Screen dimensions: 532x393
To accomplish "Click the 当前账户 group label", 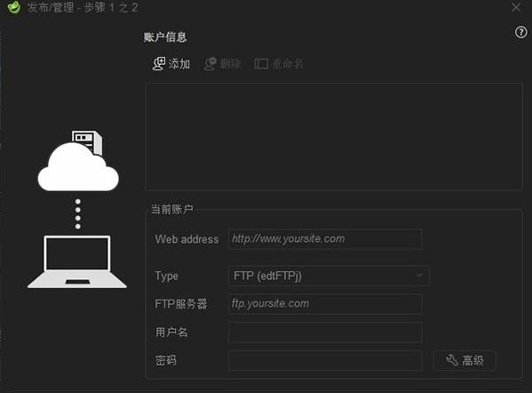I will pyautogui.click(x=172, y=209).
